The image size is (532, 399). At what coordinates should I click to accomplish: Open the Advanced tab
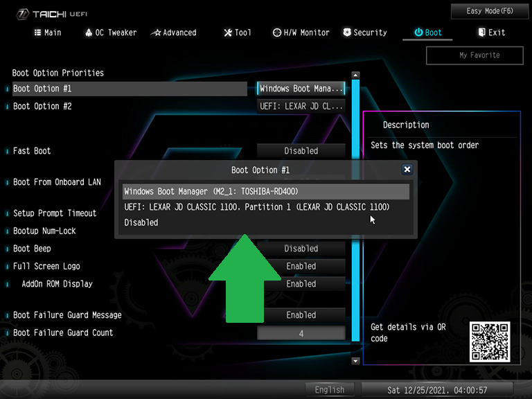tap(173, 33)
